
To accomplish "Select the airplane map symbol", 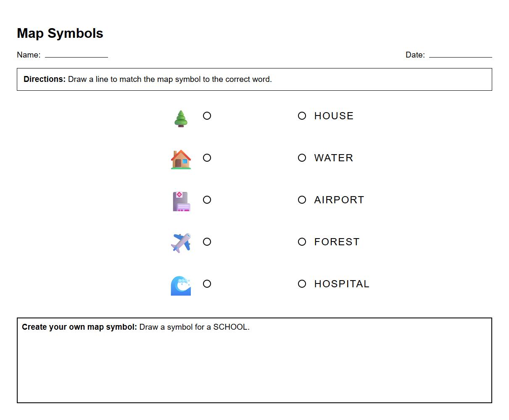I will [x=181, y=243].
